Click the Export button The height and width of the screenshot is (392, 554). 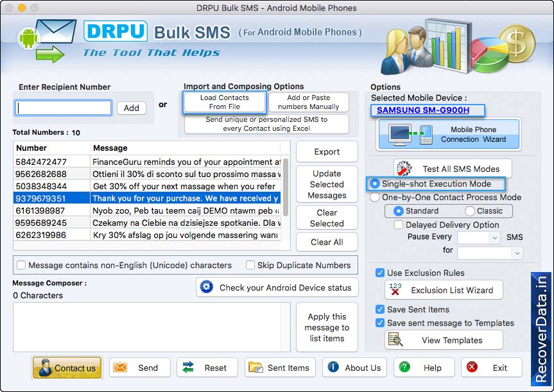327,151
